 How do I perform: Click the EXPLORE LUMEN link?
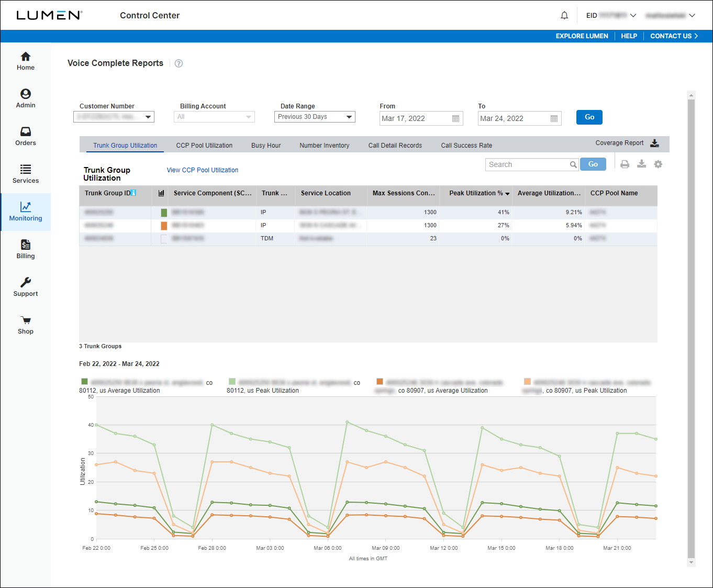coord(582,36)
